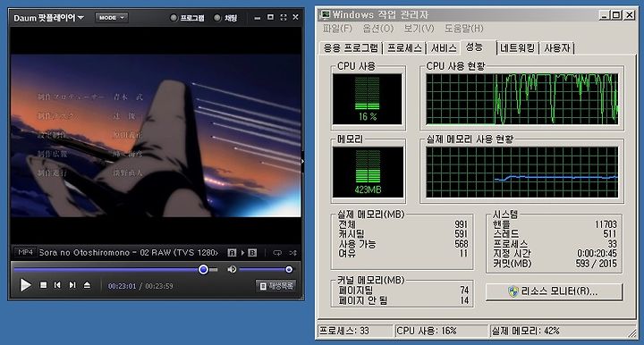Viewport: 644px width, 345px height.
Task: Open the 도움말(H) menu
Action: [464, 29]
